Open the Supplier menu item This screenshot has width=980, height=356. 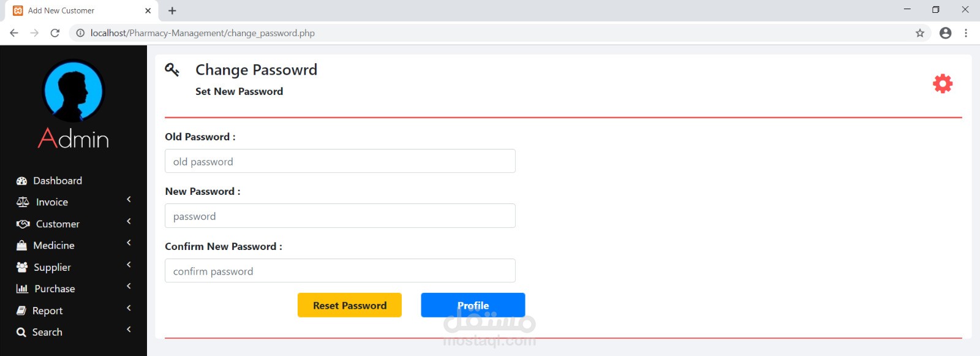pyautogui.click(x=52, y=267)
